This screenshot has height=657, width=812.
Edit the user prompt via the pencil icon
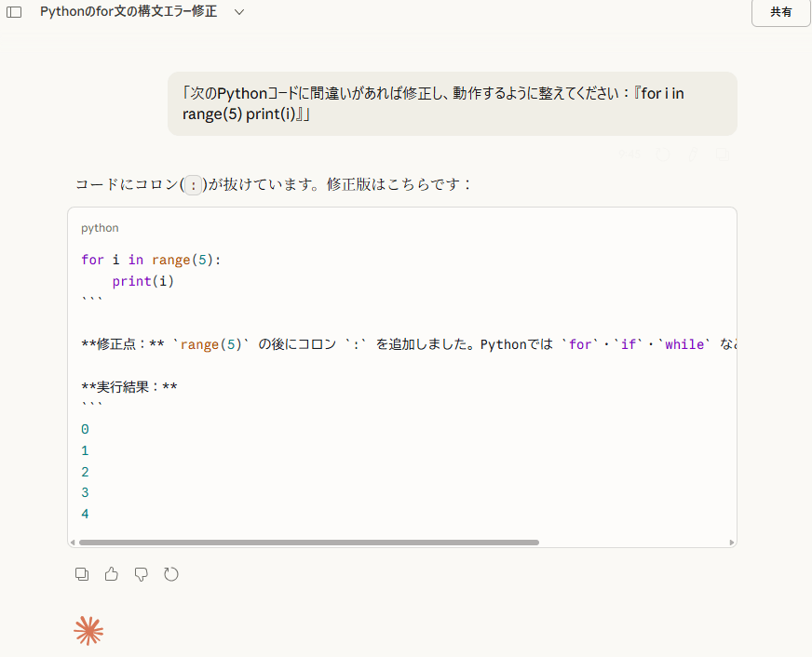(692, 154)
